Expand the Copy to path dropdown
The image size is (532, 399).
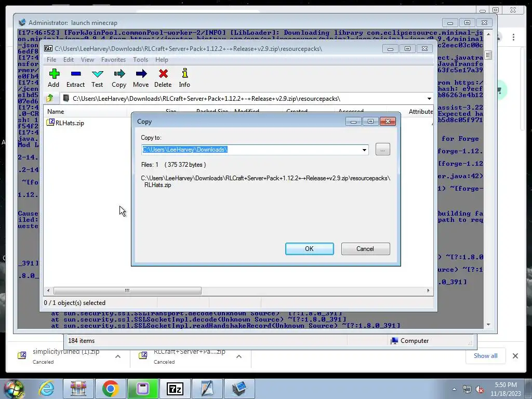point(364,150)
